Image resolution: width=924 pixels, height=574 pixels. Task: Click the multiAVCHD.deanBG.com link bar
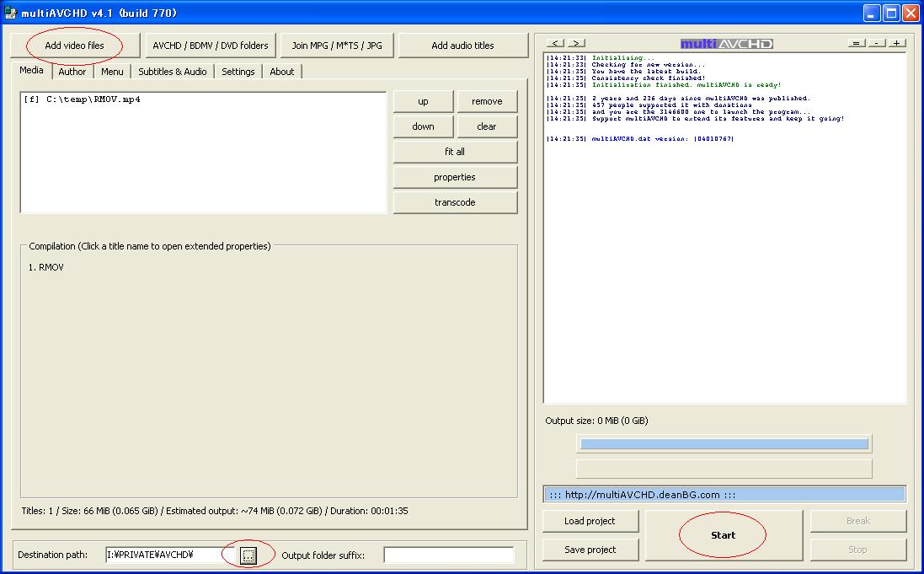coord(724,495)
